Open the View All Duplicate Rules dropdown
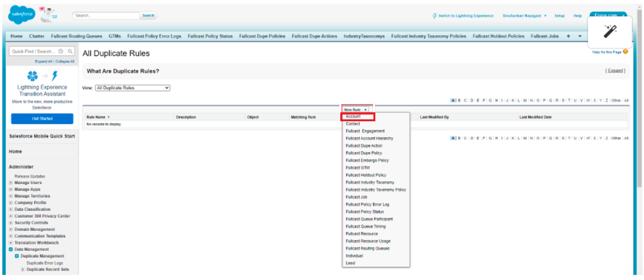This screenshot has height=280, width=644. [x=133, y=88]
